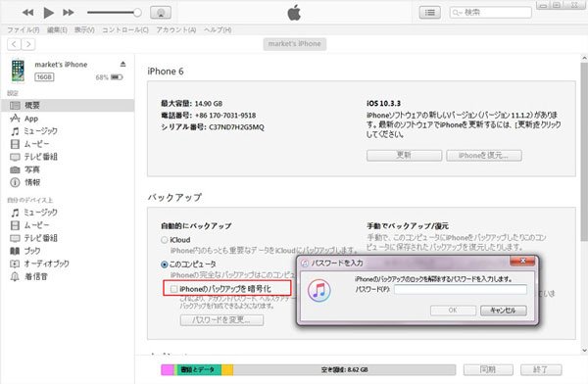
Task: Adjust the volume slider knob
Action: point(137,13)
